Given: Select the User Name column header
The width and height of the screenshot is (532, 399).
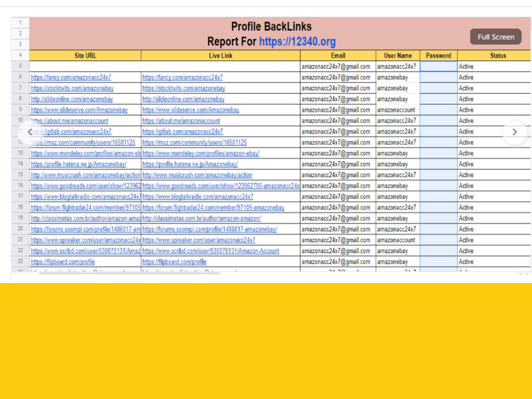Looking at the screenshot, I should (398, 56).
